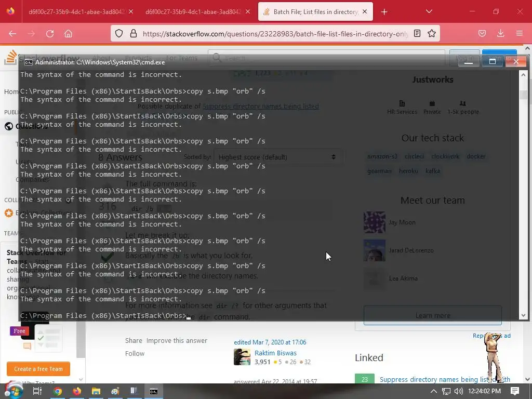
Task: Open the volume speaker tray icon
Action: pos(458,391)
